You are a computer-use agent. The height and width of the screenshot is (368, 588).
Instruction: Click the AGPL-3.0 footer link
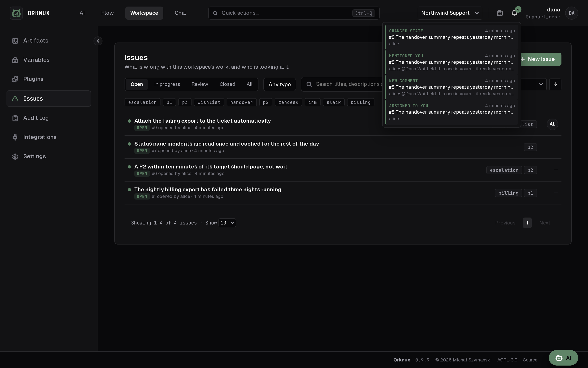pyautogui.click(x=507, y=360)
